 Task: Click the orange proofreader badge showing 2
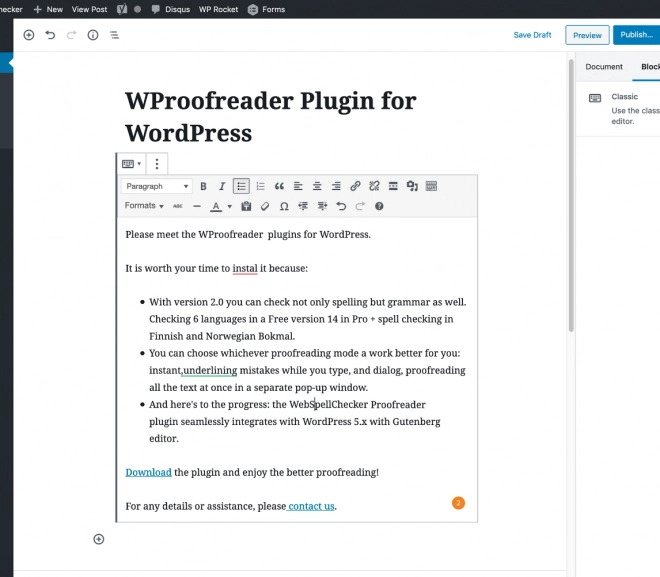(458, 503)
